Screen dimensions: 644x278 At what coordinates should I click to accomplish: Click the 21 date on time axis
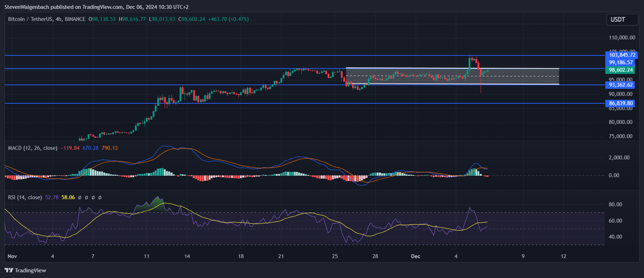tap(281, 256)
